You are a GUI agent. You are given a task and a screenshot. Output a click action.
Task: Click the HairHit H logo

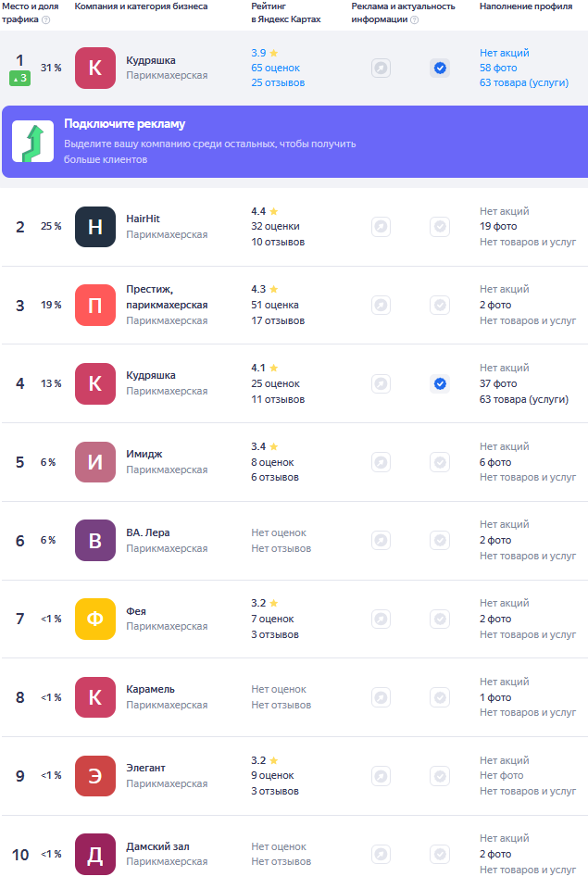click(x=95, y=227)
